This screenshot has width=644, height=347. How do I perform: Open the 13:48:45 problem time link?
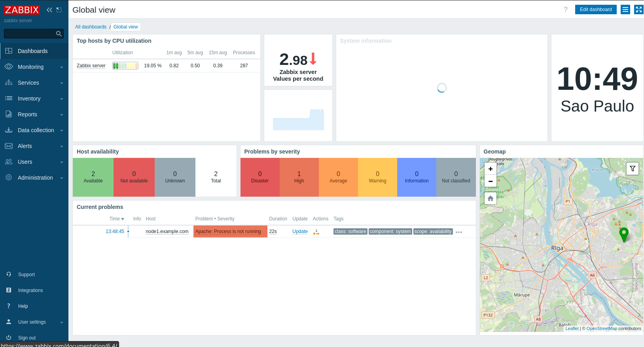coord(115,231)
